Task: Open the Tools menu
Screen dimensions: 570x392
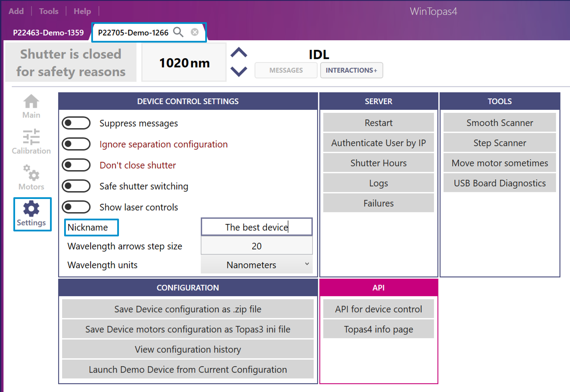Action: point(49,11)
